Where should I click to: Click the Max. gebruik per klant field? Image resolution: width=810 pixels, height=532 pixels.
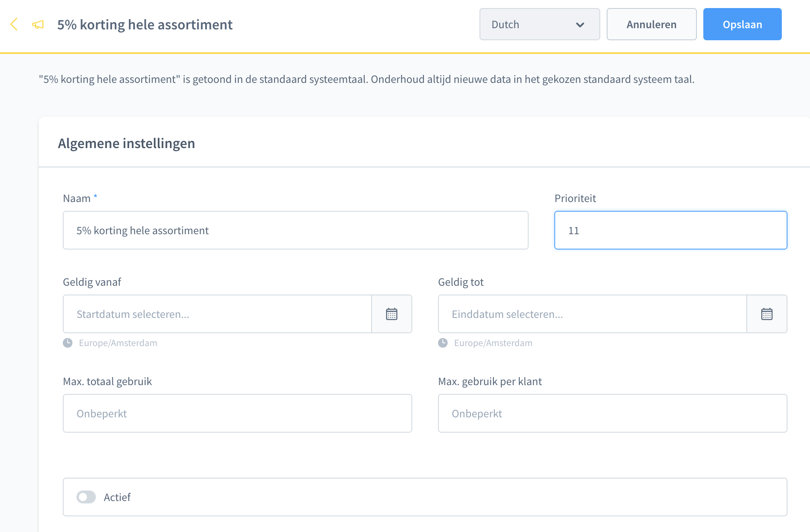[x=612, y=413]
